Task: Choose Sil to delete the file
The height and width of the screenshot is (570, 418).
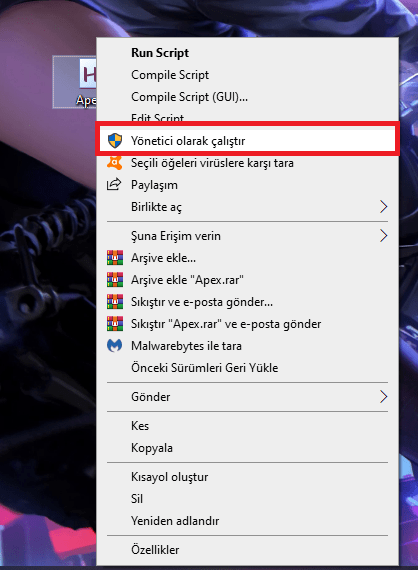Action: pos(247,499)
